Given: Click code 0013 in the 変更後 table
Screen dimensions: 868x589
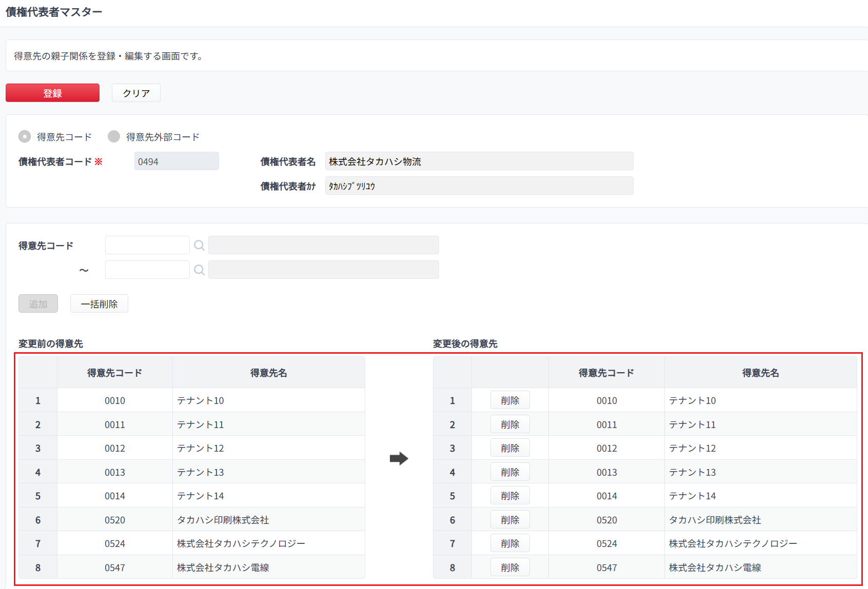Looking at the screenshot, I should (607, 472).
